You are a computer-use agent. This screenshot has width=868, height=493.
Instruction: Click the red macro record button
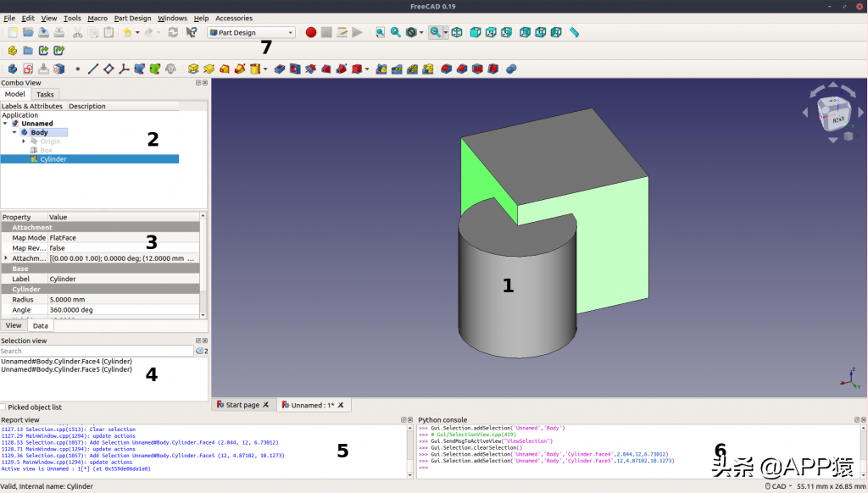311,32
